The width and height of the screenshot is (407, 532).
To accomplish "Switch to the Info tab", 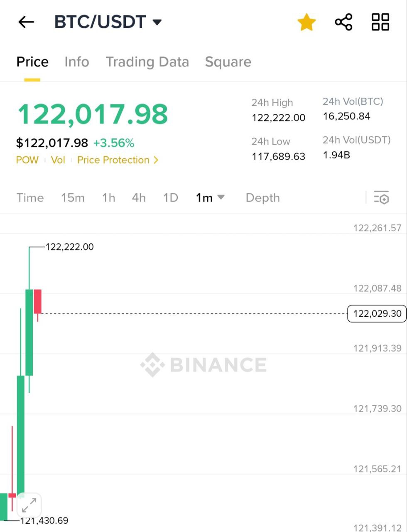I will tap(77, 62).
